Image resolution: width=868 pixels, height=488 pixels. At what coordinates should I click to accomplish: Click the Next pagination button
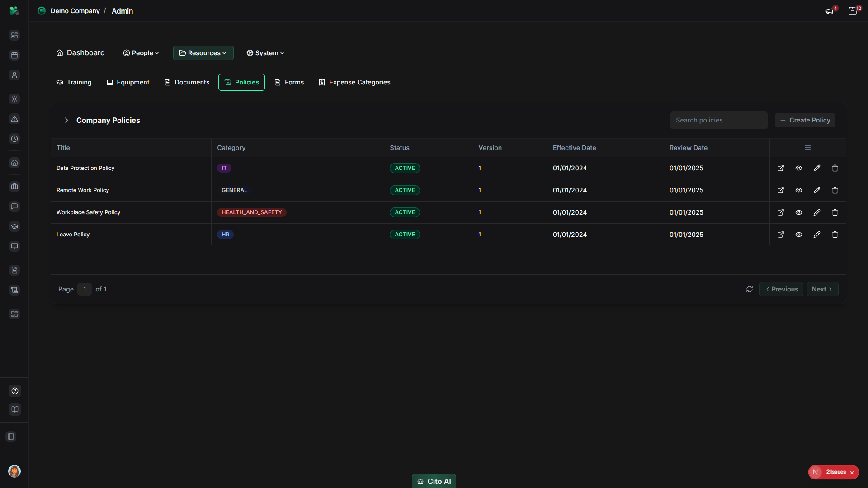click(822, 289)
